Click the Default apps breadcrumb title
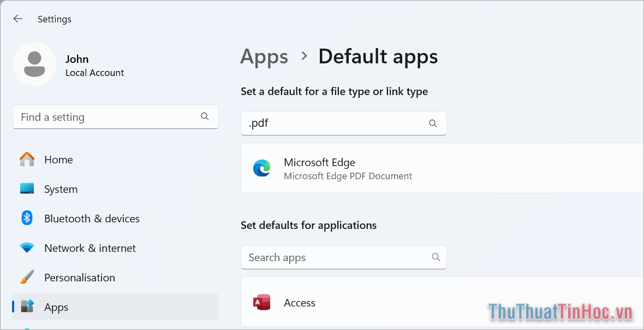This screenshot has height=330, width=644. coord(378,56)
